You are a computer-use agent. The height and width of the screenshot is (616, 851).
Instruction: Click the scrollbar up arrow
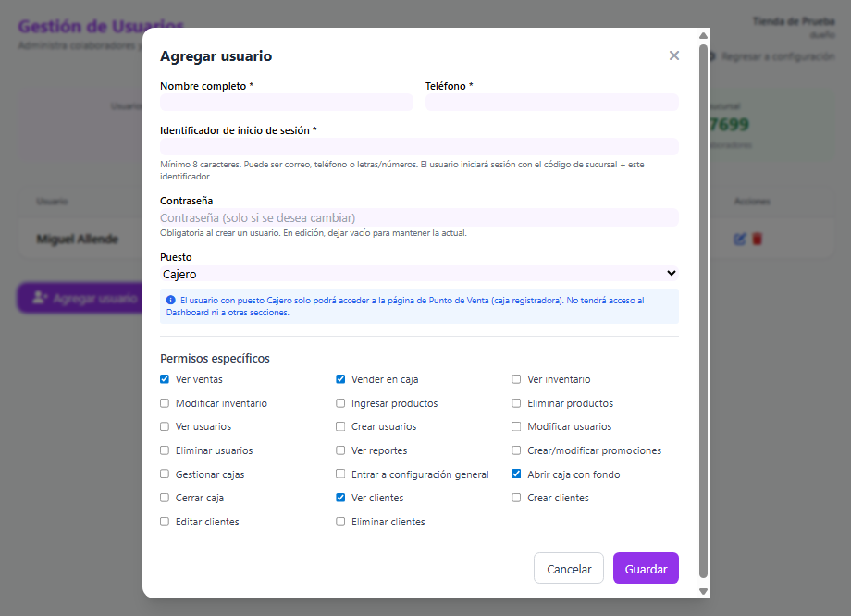(x=703, y=35)
